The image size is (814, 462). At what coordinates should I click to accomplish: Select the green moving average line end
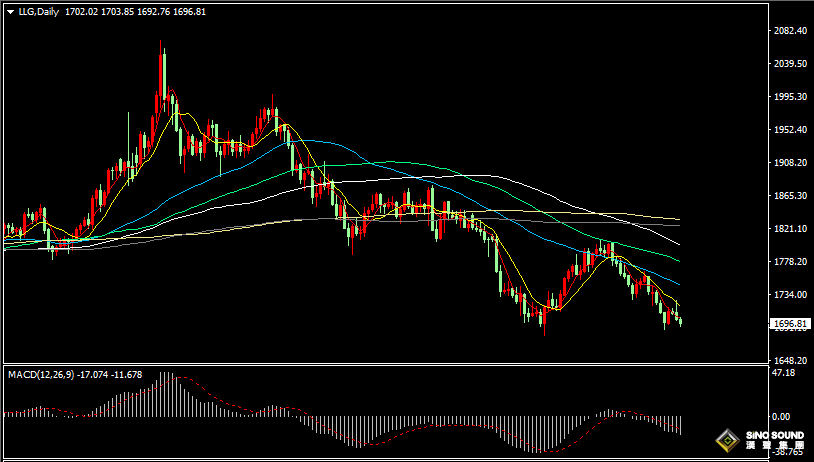[678, 261]
